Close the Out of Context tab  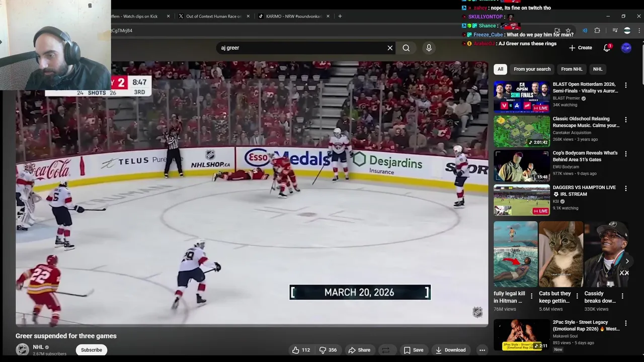247,16
